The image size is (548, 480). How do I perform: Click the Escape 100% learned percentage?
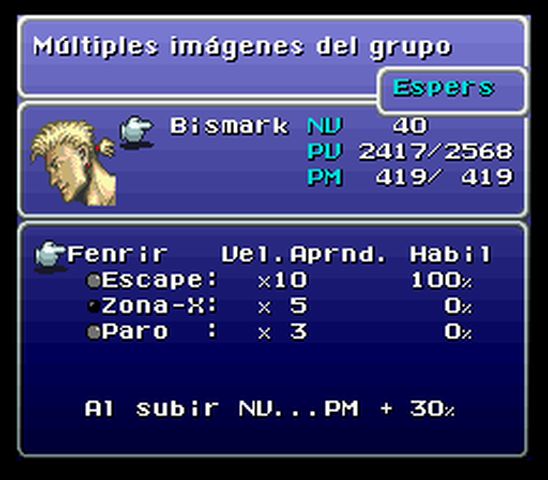point(441,280)
